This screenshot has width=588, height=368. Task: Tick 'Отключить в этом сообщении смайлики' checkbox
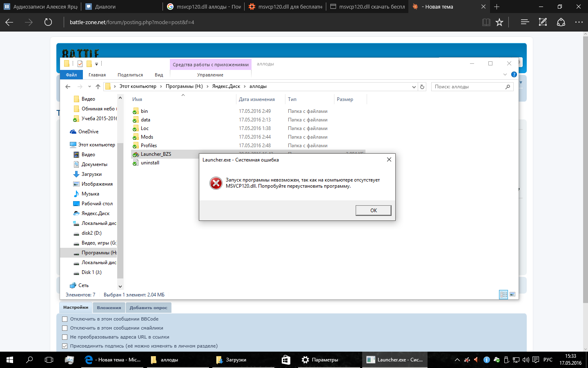coord(65,328)
